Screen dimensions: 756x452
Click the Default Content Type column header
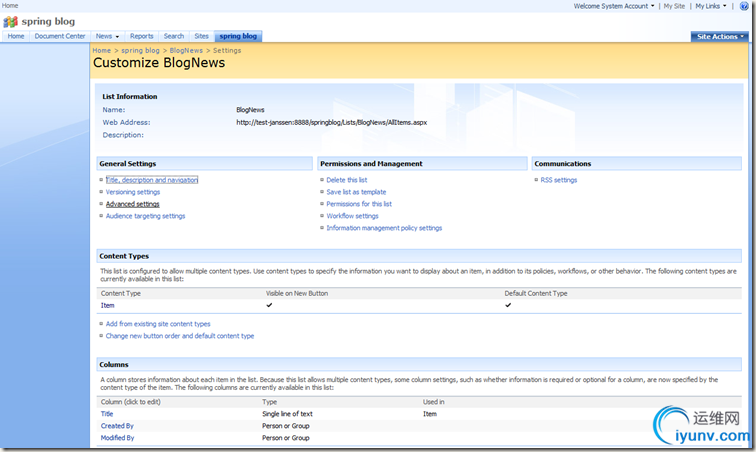coord(536,293)
